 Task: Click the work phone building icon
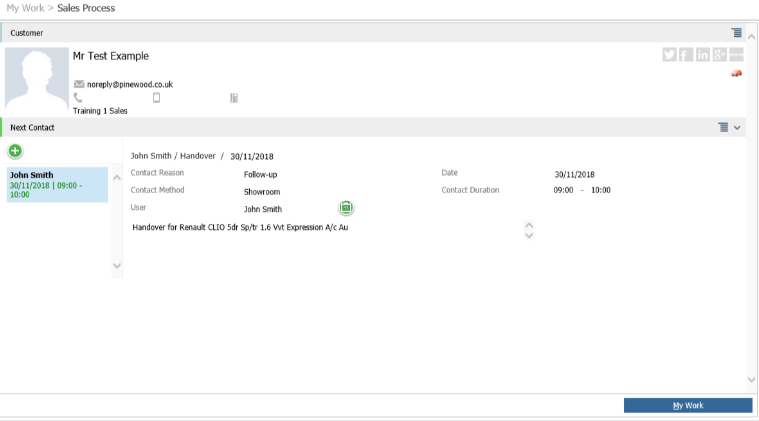pos(234,98)
